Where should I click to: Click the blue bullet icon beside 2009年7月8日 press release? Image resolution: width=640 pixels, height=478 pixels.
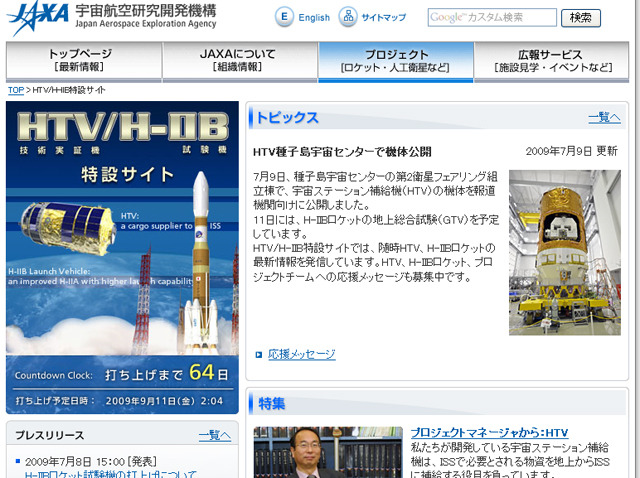tap(18, 461)
